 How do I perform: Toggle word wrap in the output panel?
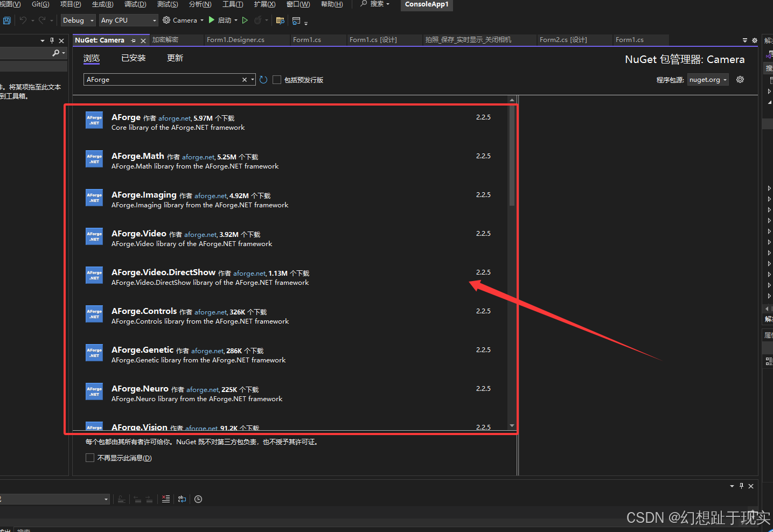coord(182,499)
